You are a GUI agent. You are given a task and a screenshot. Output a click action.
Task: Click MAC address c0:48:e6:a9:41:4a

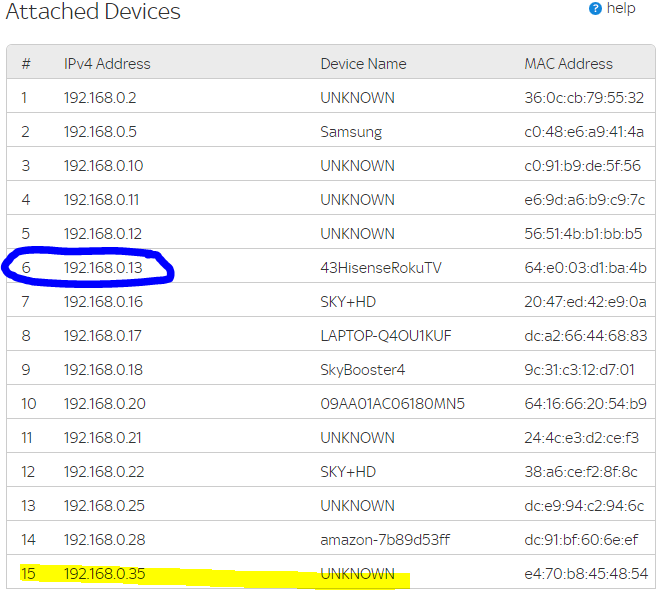coord(585,131)
